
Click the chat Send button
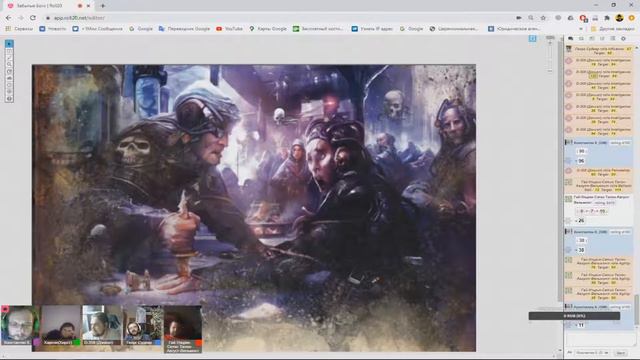[621, 353]
